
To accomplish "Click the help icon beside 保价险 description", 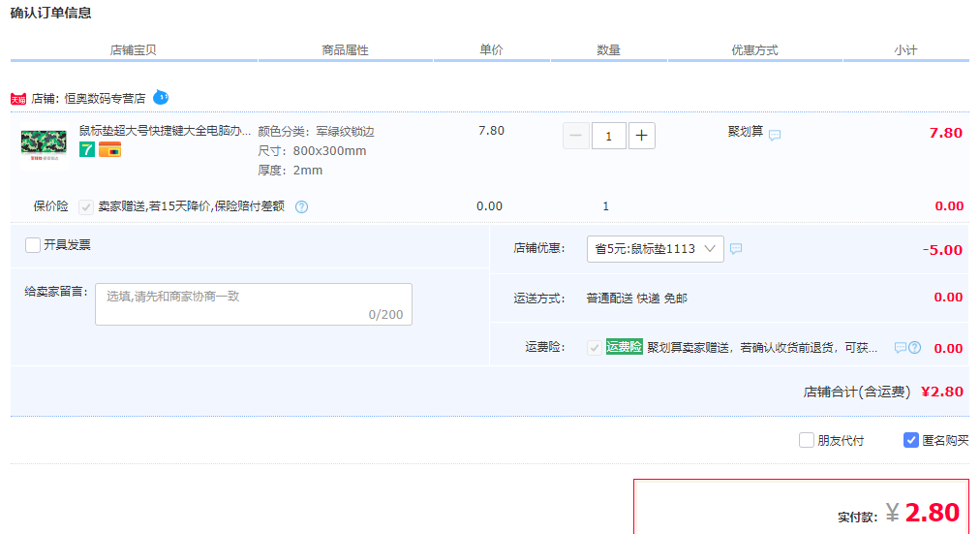I will coord(301,207).
